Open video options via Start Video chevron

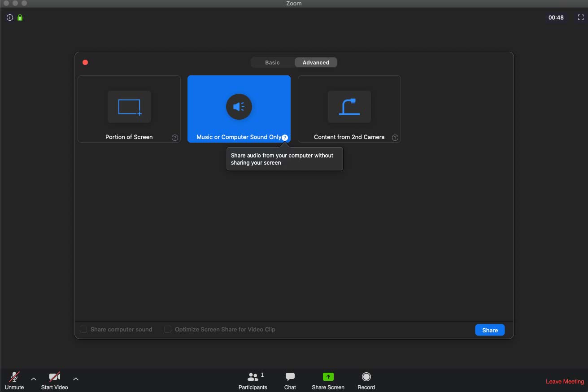click(x=76, y=379)
